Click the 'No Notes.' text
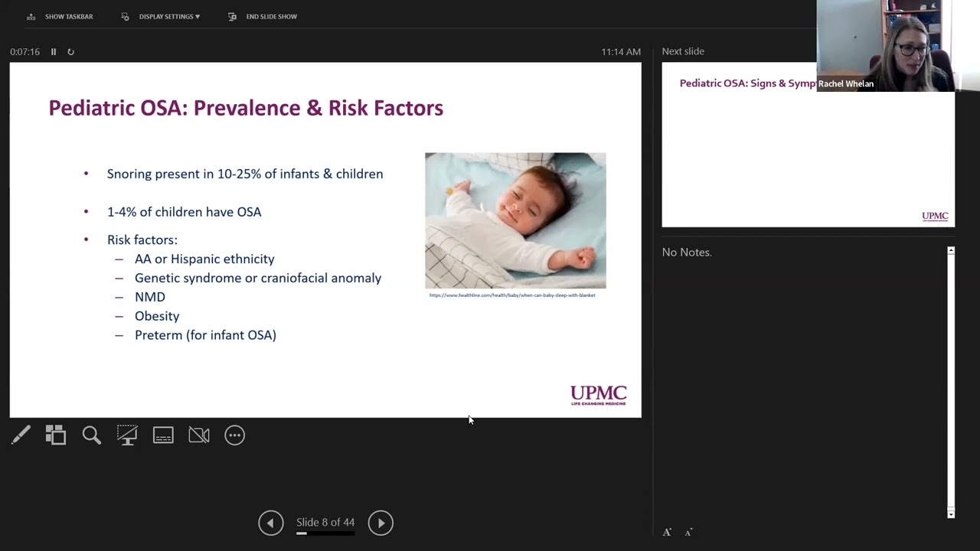 click(x=687, y=252)
